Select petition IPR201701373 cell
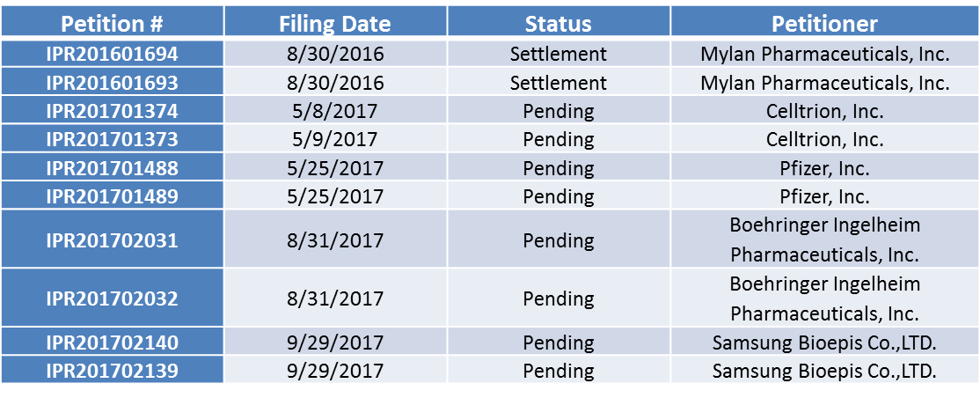The image size is (980, 398). pyautogui.click(x=112, y=139)
